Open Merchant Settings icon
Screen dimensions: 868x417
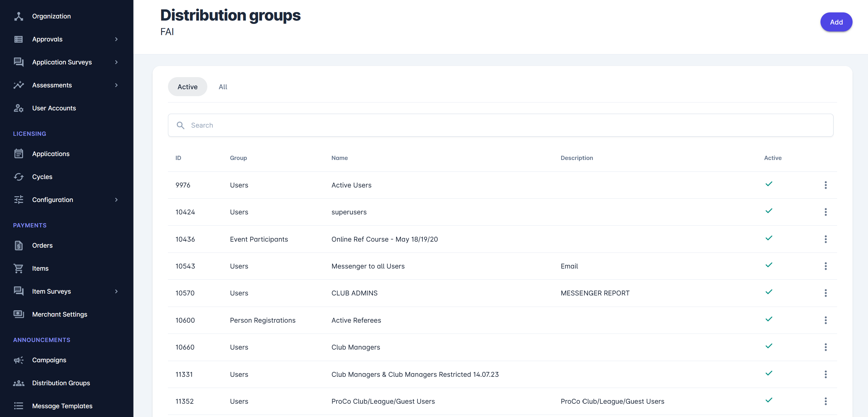pos(18,314)
